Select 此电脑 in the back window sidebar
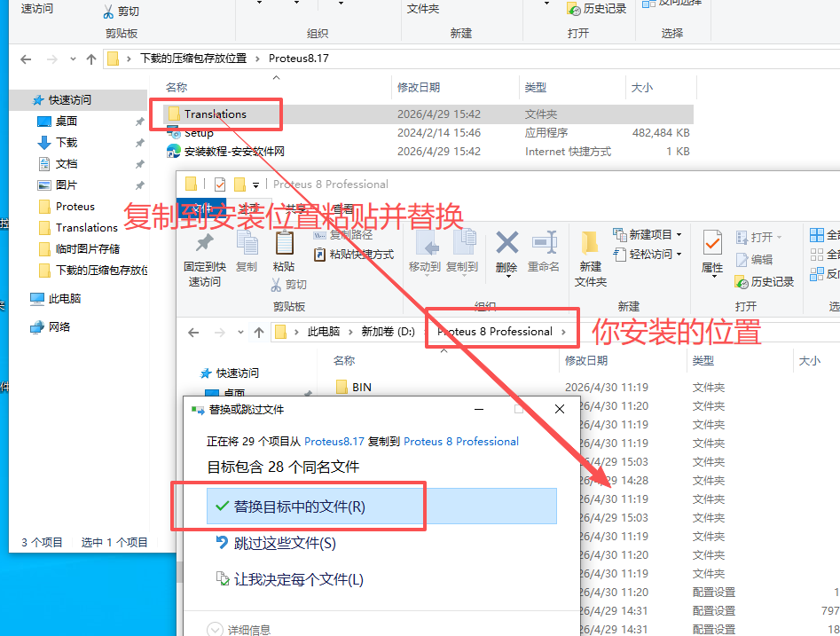 click(64, 298)
